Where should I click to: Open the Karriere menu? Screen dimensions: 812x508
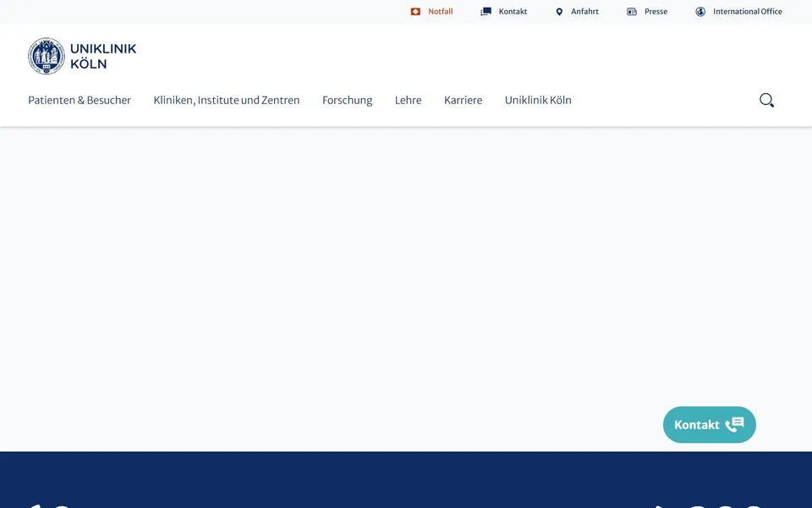tap(463, 100)
